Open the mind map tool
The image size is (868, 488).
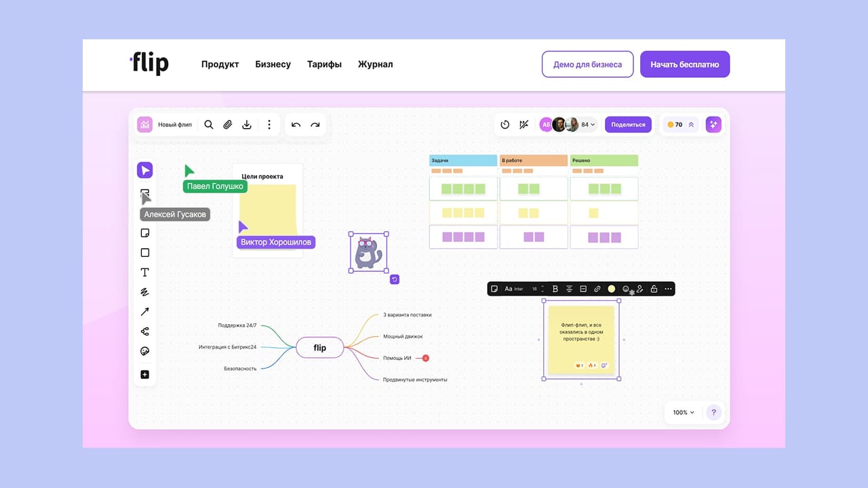(x=144, y=331)
